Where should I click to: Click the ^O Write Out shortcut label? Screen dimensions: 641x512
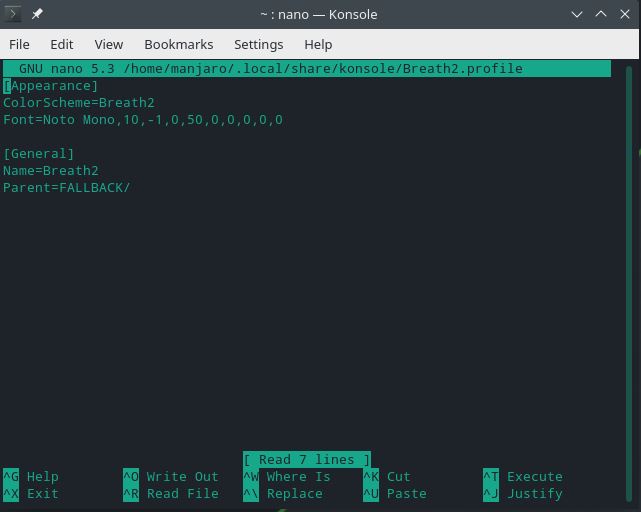171,476
